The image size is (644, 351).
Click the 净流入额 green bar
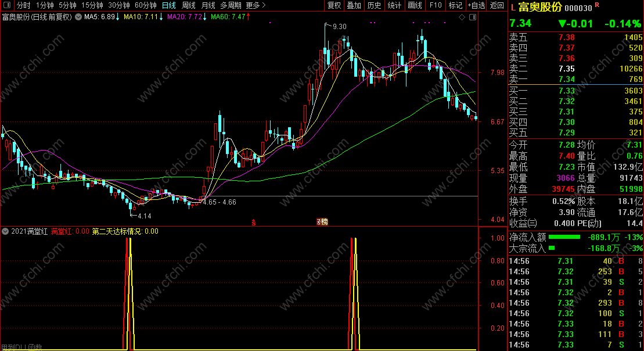[x=564, y=237]
